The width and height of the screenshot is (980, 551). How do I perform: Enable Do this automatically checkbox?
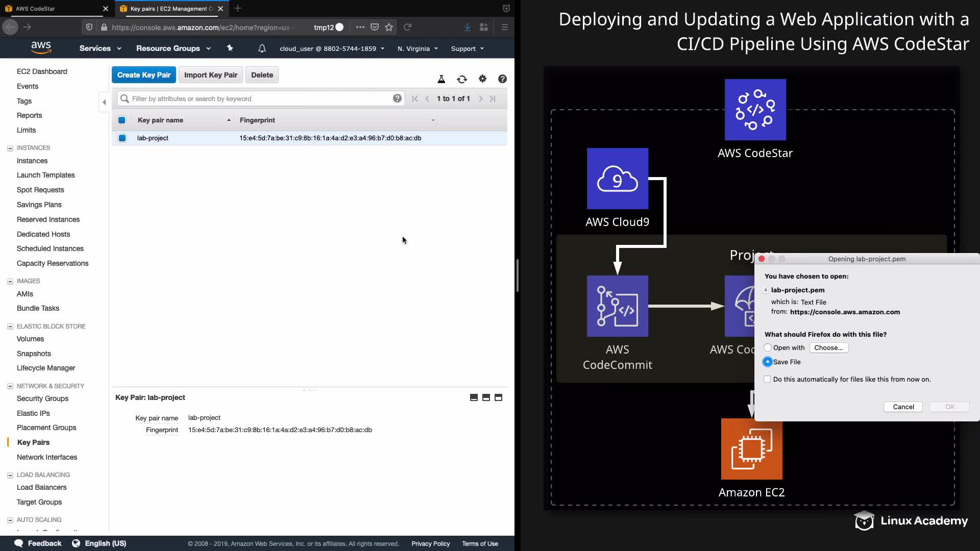coord(767,379)
